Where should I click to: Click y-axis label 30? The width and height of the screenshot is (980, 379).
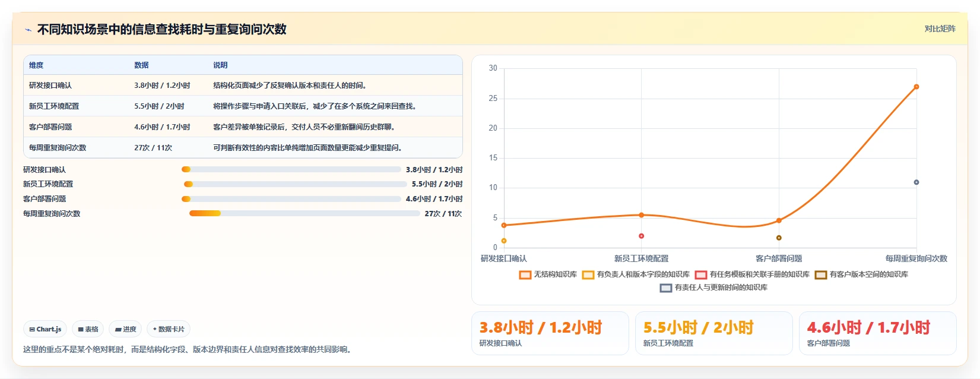[493, 68]
